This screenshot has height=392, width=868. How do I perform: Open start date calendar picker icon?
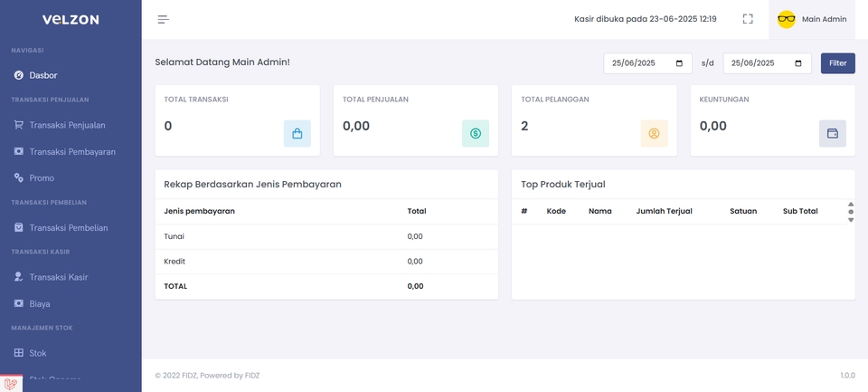pos(679,63)
